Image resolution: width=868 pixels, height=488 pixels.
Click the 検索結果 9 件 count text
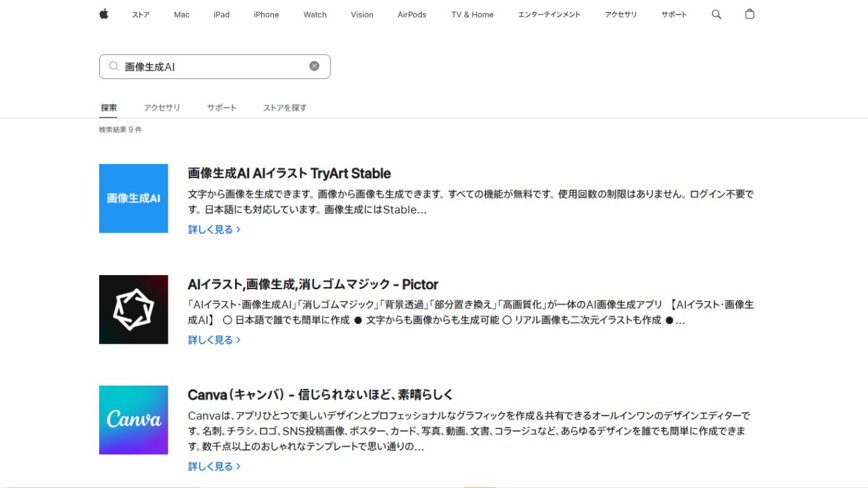tap(120, 130)
